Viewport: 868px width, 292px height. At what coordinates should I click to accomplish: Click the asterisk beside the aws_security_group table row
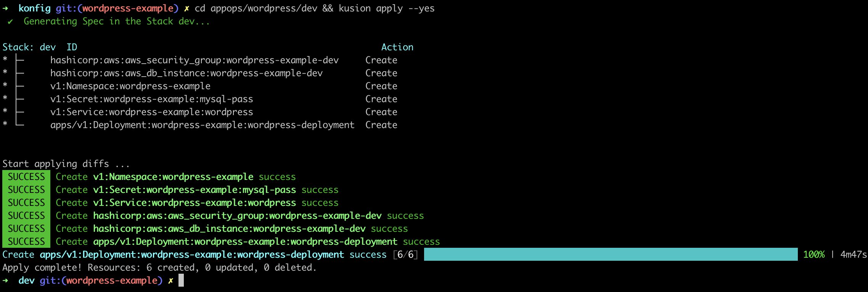5,60
